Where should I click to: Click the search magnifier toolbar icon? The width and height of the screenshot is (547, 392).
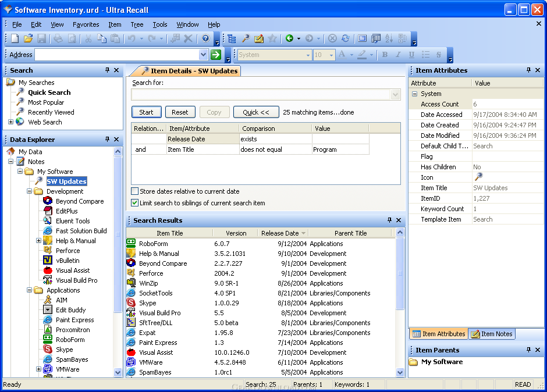[246, 38]
